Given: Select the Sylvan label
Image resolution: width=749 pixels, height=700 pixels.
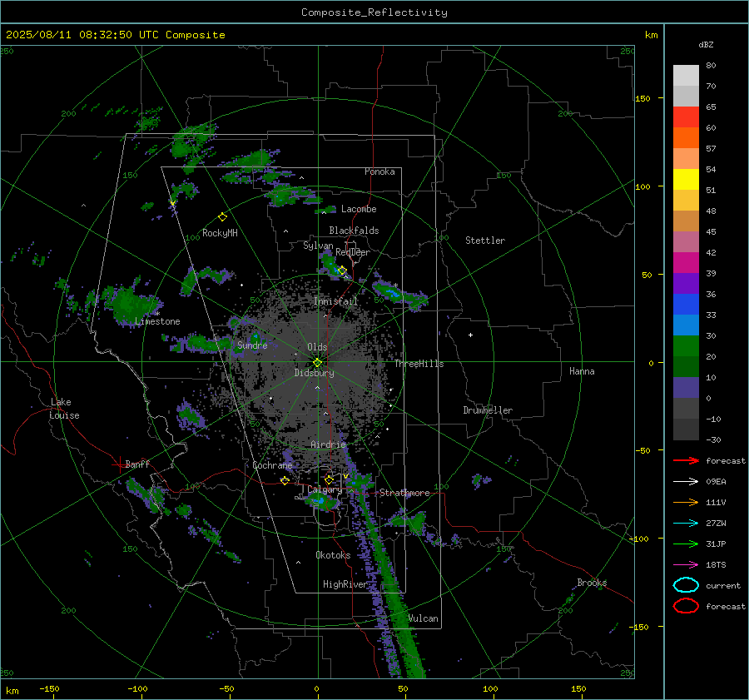Looking at the screenshot, I should click(x=318, y=246).
